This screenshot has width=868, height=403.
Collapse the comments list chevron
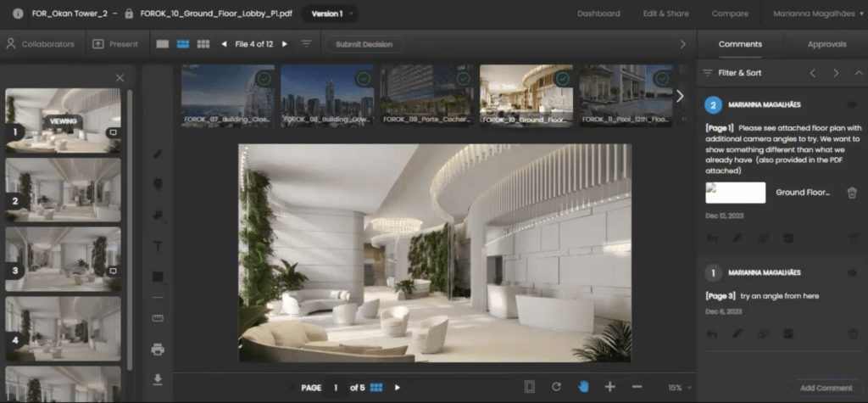(x=859, y=73)
